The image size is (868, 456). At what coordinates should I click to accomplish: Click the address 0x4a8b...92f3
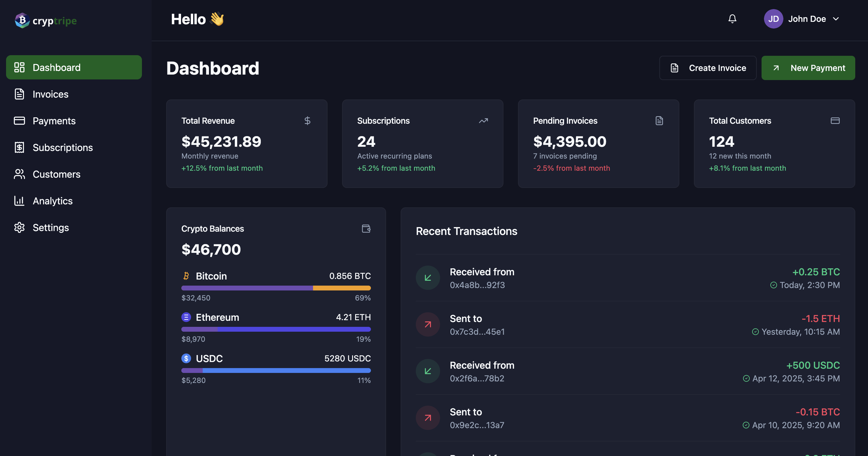(x=477, y=285)
